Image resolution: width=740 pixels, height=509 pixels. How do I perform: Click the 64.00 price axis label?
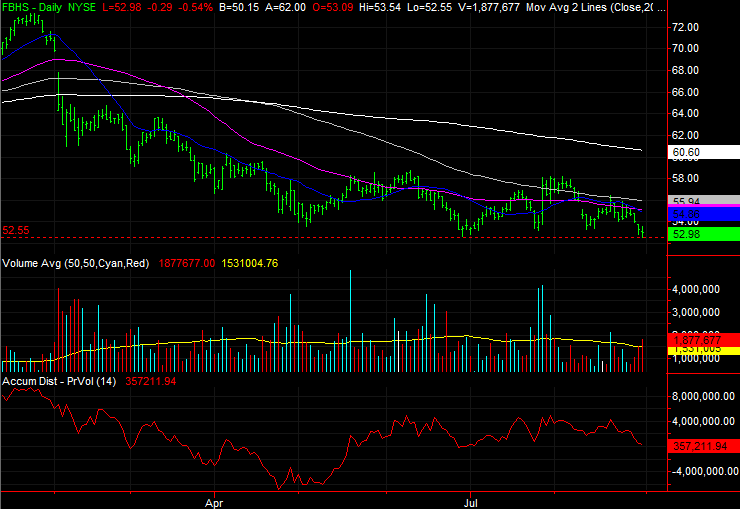(685, 113)
